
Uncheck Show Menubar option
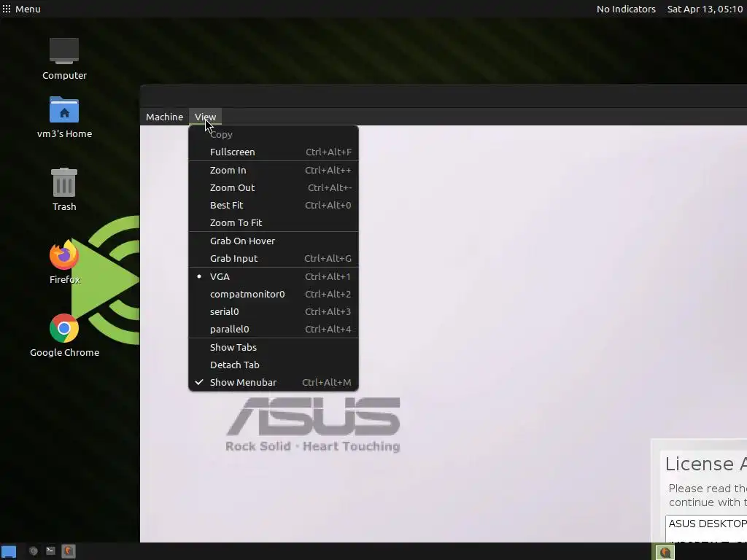tap(274, 382)
